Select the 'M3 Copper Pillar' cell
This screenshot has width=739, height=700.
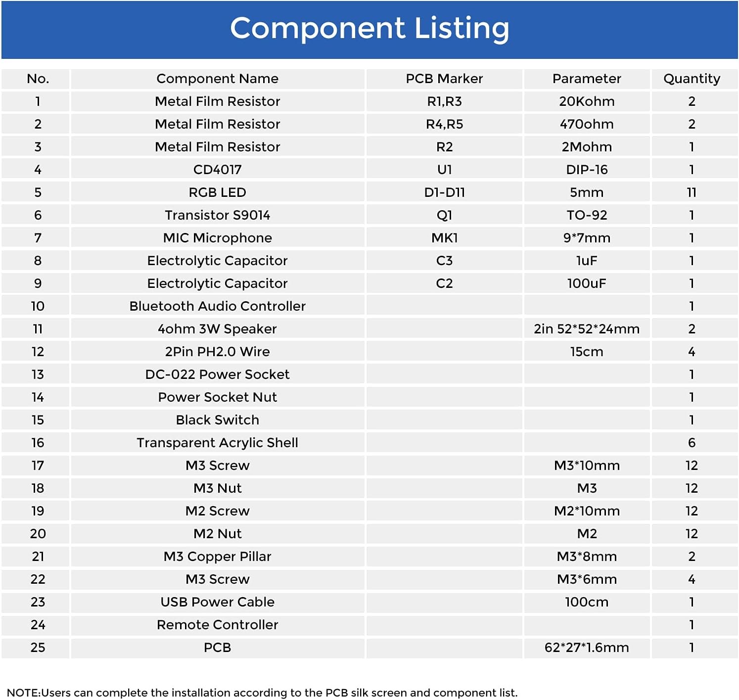[x=217, y=557]
